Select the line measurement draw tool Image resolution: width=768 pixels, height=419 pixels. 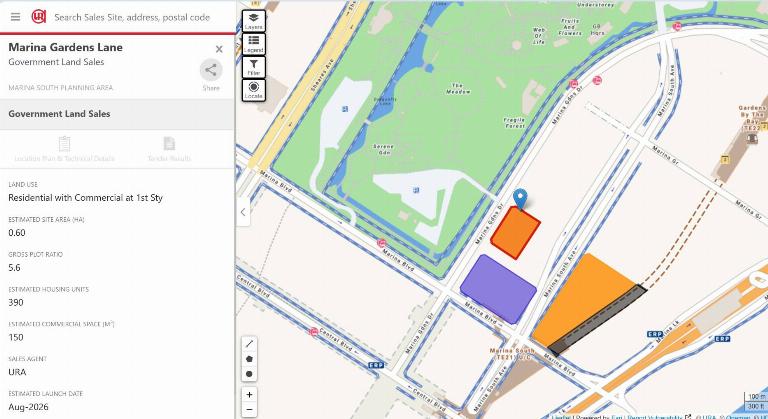click(249, 344)
